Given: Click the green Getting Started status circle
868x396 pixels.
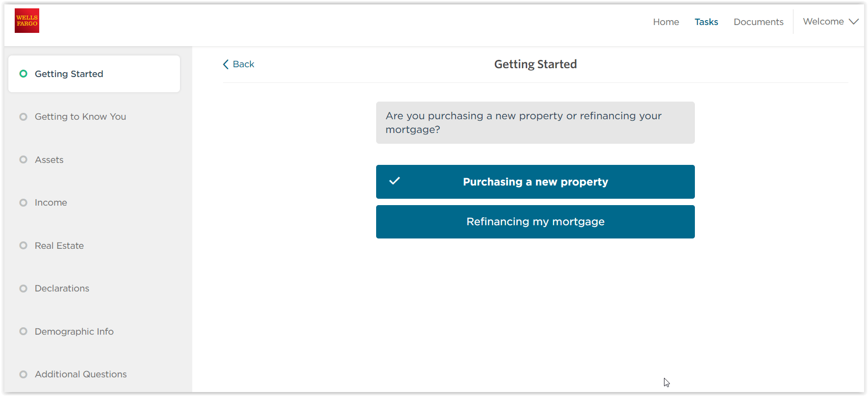Looking at the screenshot, I should (23, 74).
